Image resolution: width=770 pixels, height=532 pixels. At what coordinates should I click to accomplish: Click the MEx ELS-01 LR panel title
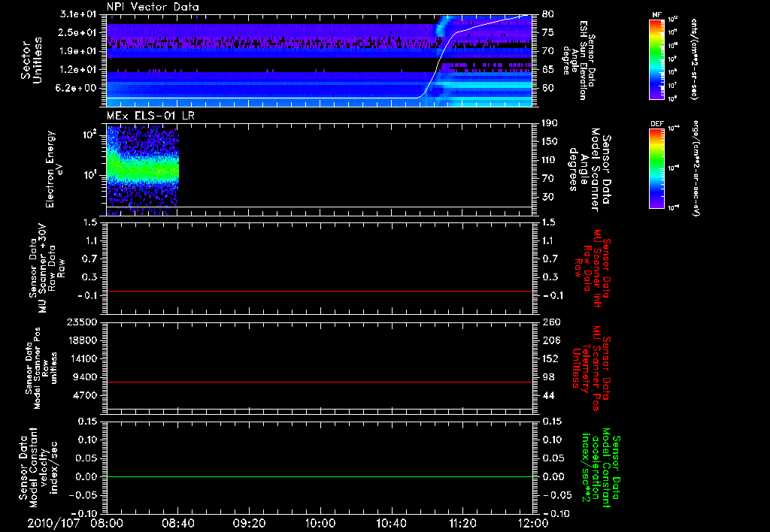pyautogui.click(x=150, y=116)
